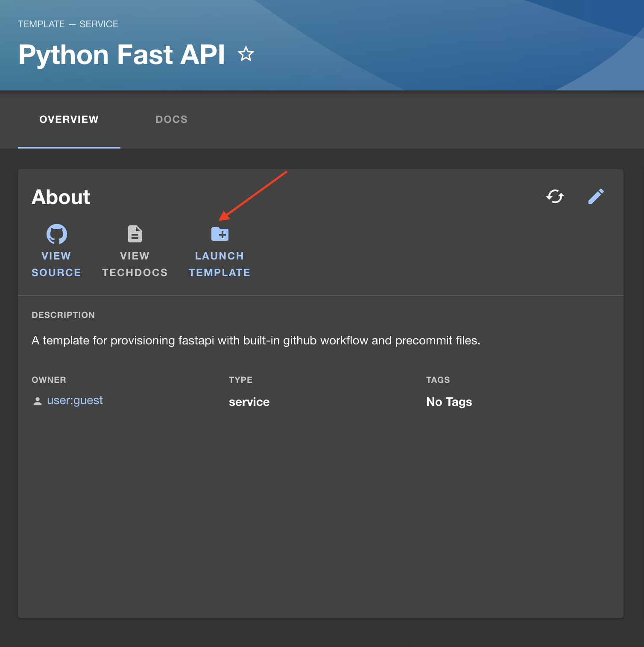Star the Python Fast API template as favorite

246,54
